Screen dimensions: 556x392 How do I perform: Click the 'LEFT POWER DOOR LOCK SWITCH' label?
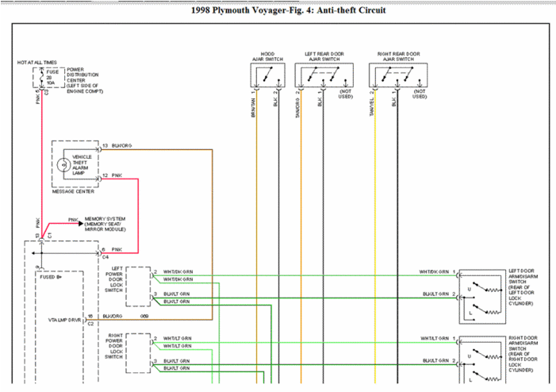click(x=114, y=279)
